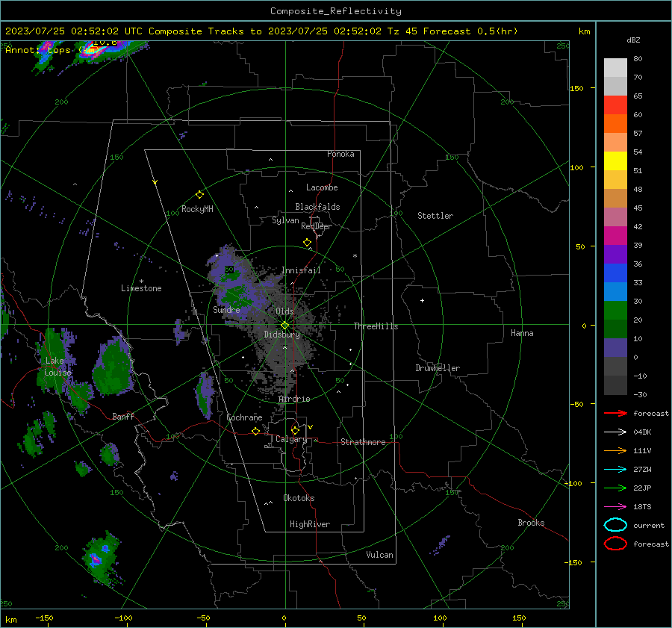Click the Ponoka city label
This screenshot has height=628, width=672.
pyautogui.click(x=340, y=154)
